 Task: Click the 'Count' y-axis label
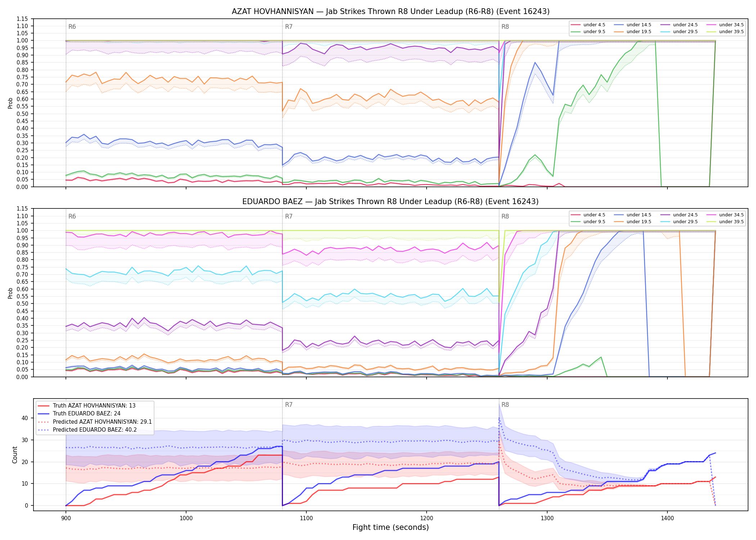tap(15, 455)
